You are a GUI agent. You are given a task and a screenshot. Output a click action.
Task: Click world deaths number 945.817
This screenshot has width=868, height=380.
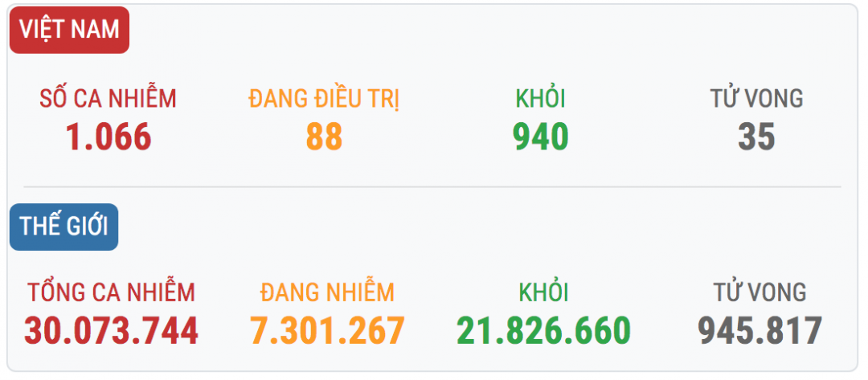[759, 331]
